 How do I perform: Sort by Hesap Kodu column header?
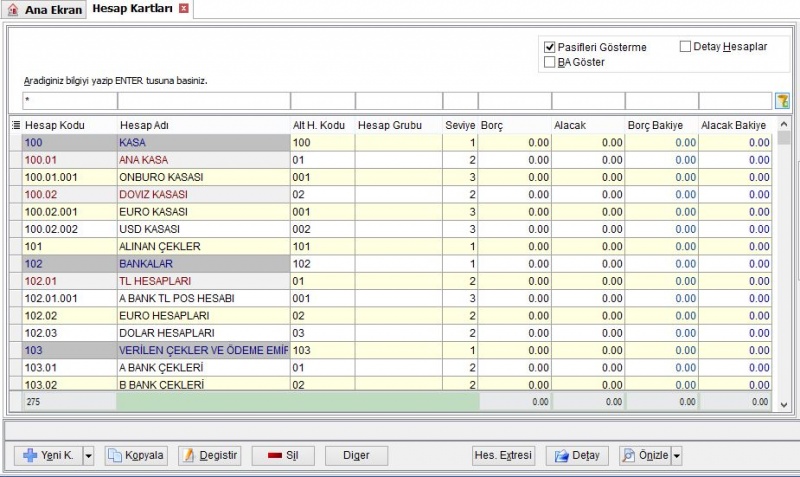point(70,125)
